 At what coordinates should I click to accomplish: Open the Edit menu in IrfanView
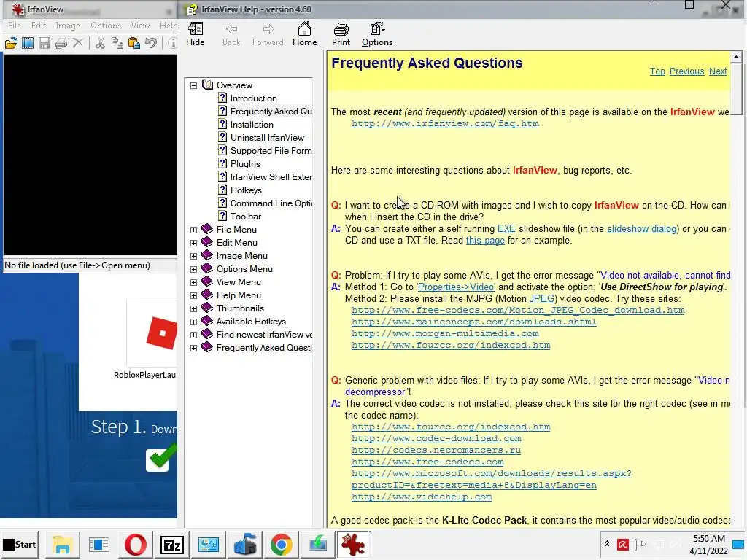[39, 26]
